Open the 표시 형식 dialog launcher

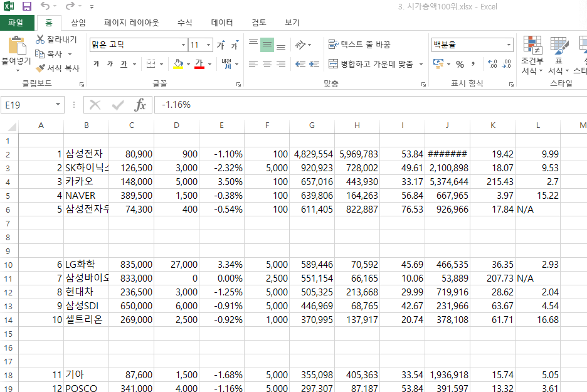[x=511, y=84]
